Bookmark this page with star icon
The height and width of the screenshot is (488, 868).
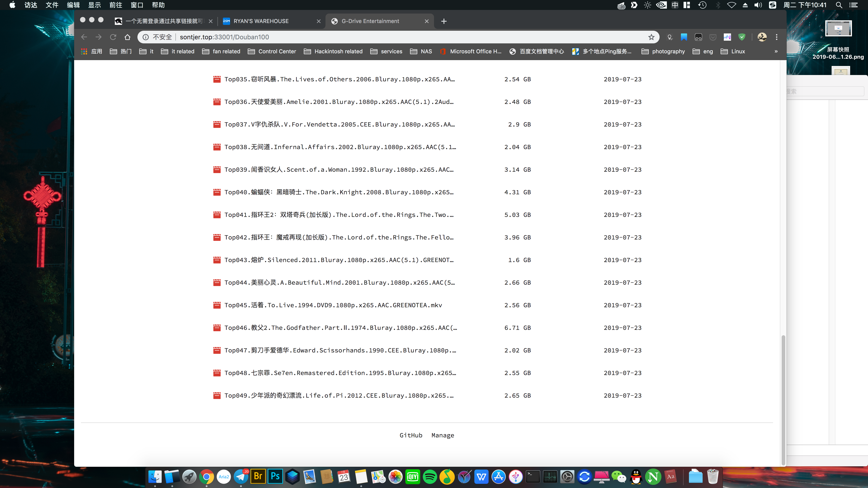pos(651,37)
